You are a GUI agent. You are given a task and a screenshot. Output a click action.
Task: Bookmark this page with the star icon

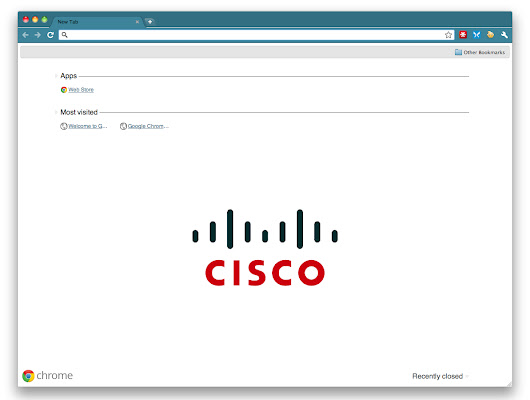tap(448, 35)
